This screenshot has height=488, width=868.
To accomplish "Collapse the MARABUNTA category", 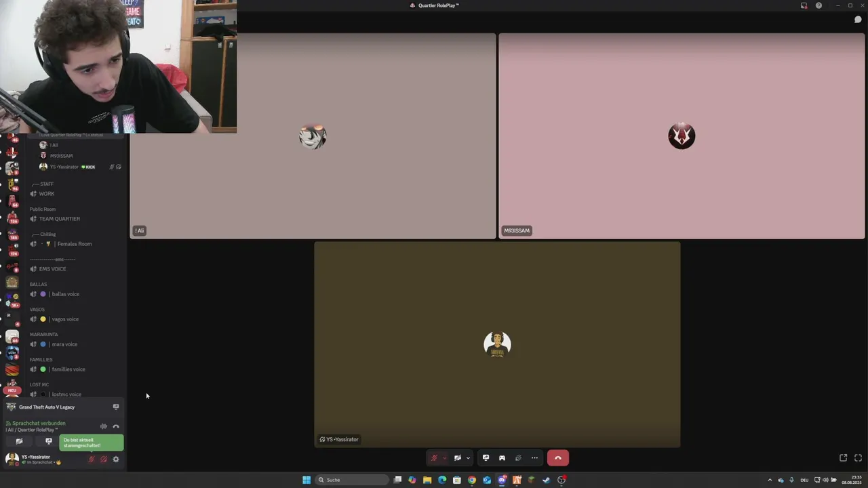I will pyautogui.click(x=44, y=334).
